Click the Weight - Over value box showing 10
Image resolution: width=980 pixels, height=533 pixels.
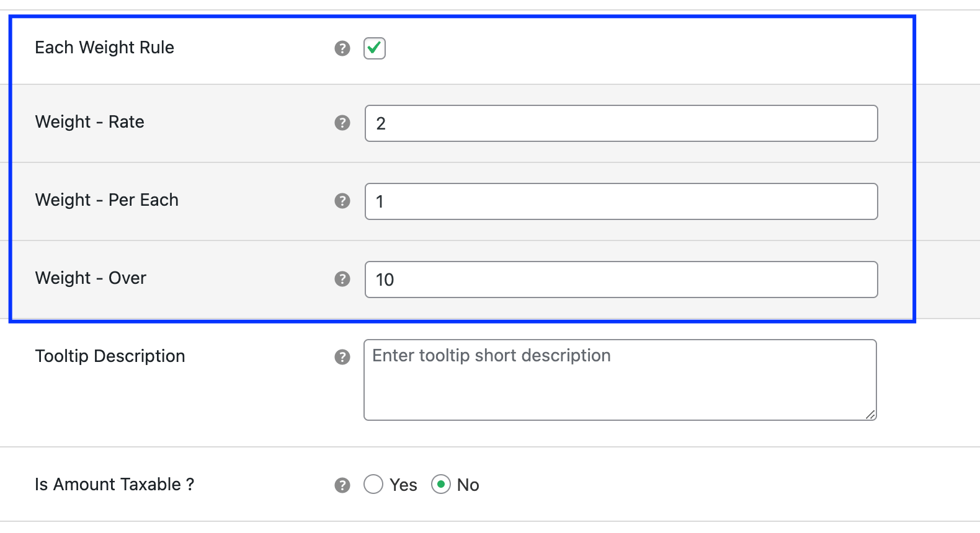click(x=620, y=280)
